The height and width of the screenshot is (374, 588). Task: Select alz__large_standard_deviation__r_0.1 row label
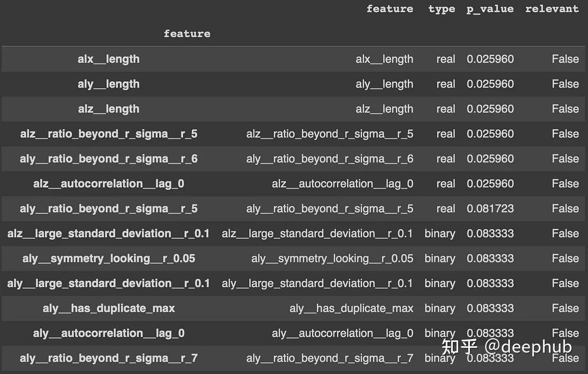click(x=109, y=233)
